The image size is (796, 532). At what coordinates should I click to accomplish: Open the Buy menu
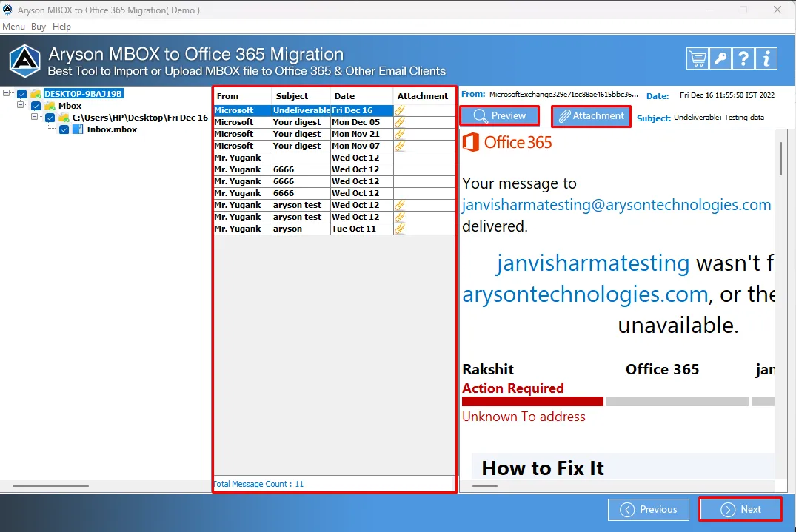click(39, 27)
